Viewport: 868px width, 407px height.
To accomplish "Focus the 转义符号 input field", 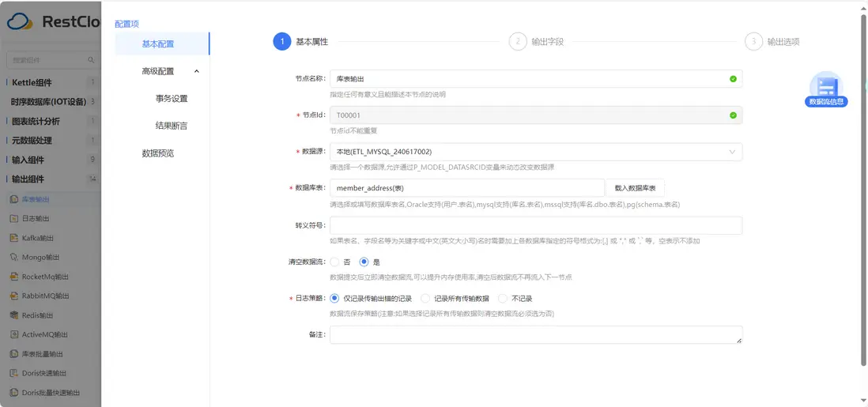I will pos(536,225).
